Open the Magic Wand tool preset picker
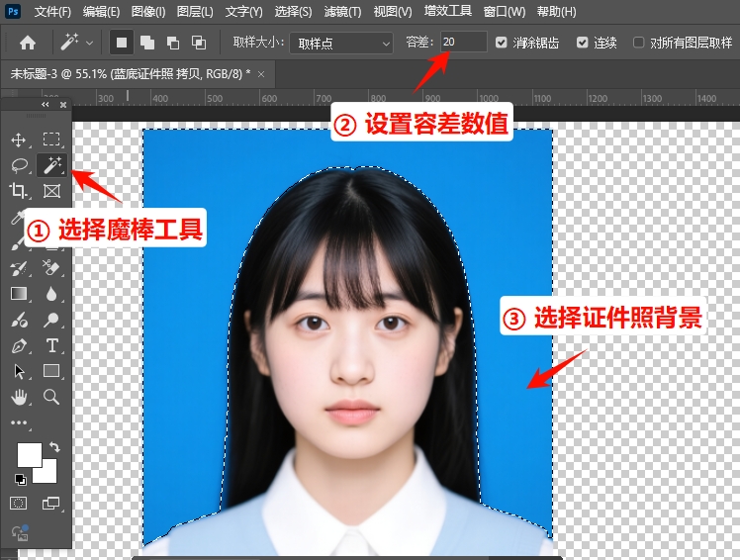Screen dimensions: 740x560 [x=90, y=43]
